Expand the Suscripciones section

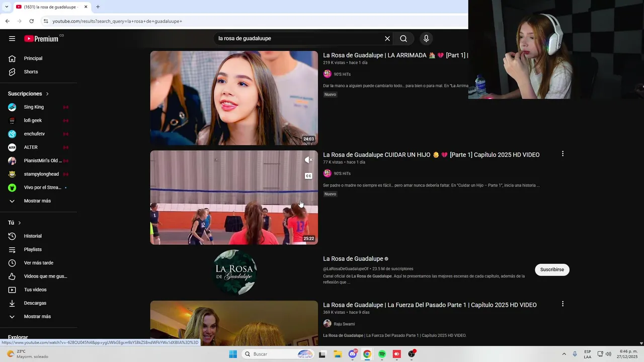(x=29, y=94)
